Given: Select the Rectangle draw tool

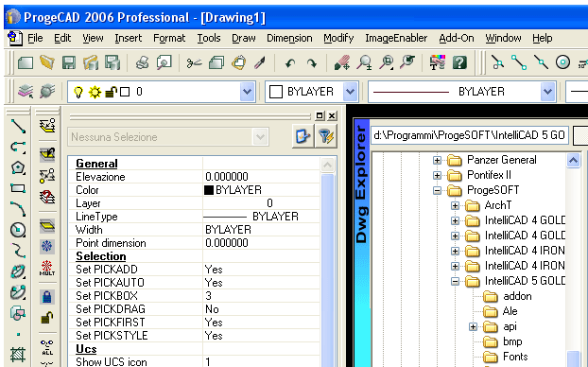Looking at the screenshot, I should 18,188.
